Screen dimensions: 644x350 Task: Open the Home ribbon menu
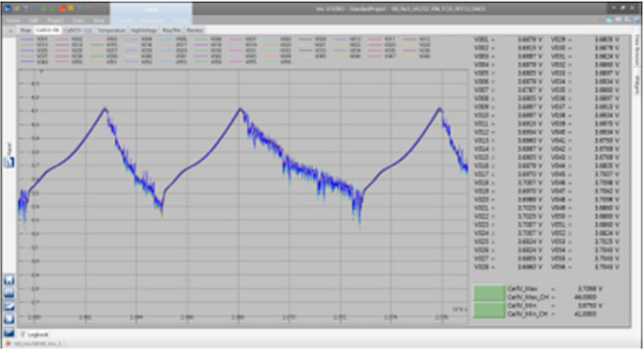pos(13,20)
